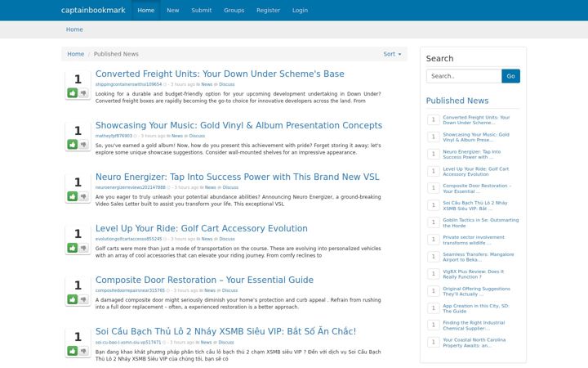Open sidebar link Original Offering Suggestions

(x=476, y=291)
